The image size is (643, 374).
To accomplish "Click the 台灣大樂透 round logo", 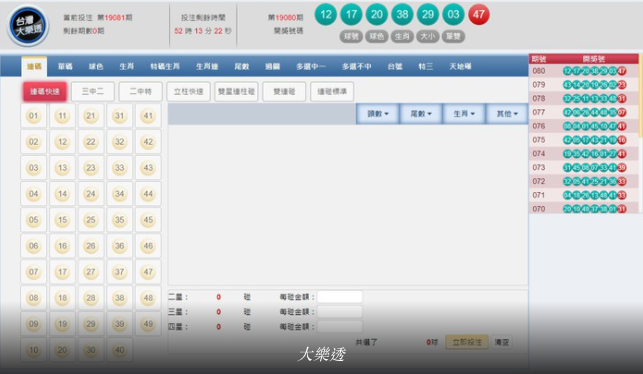I will 28,25.
